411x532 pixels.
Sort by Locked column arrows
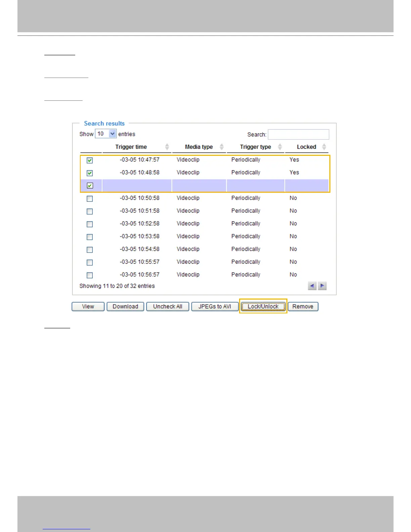click(324, 147)
